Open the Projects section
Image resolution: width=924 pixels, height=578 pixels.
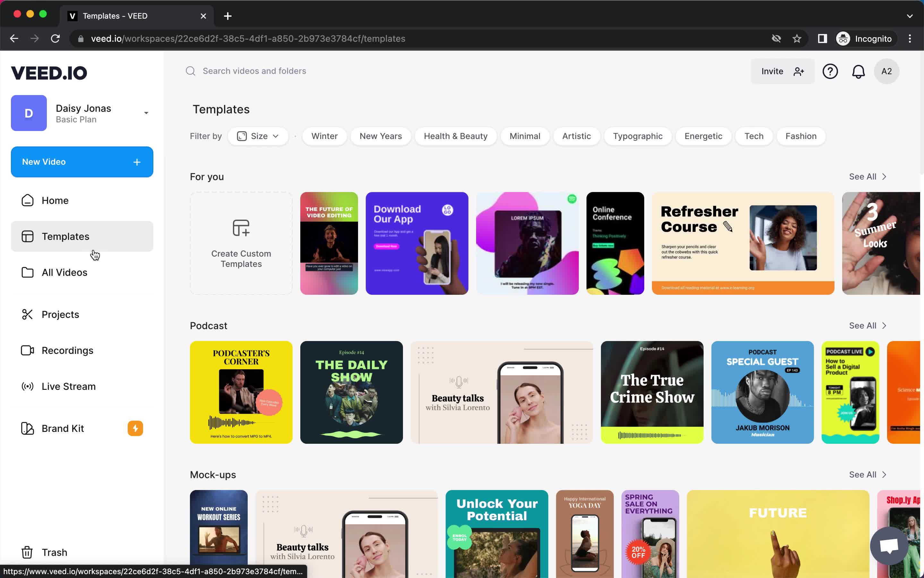82,314
